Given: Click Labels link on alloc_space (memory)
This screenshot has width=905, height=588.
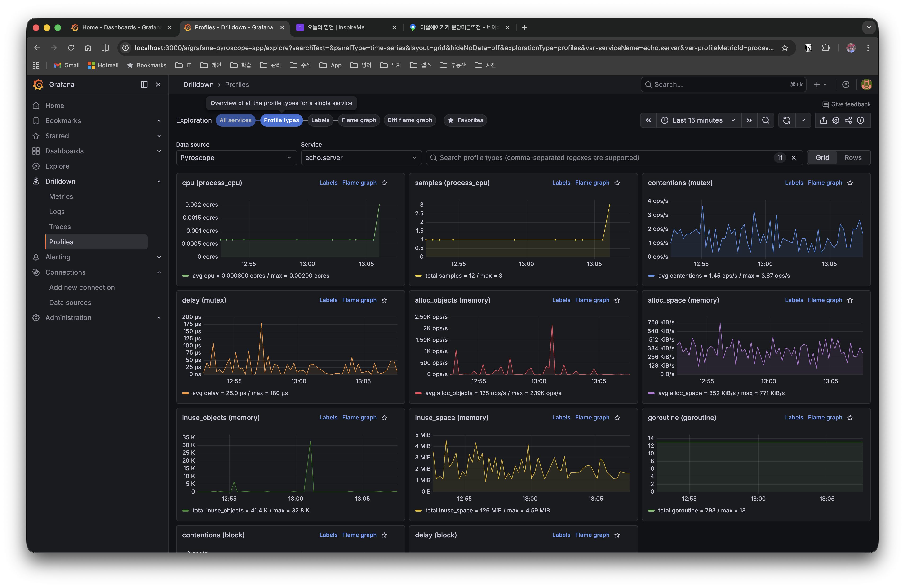Looking at the screenshot, I should coord(794,300).
